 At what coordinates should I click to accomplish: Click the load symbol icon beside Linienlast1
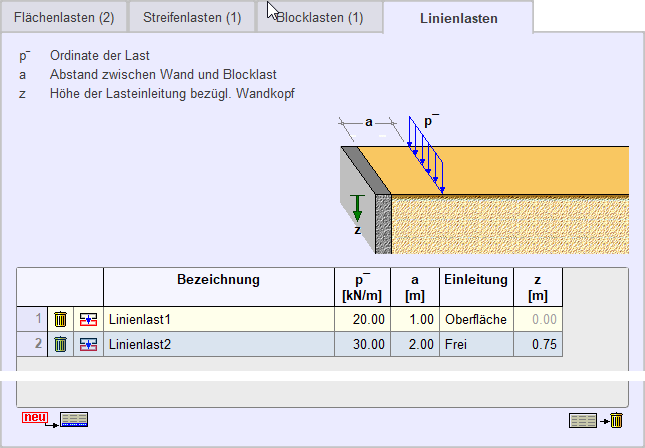(88, 319)
